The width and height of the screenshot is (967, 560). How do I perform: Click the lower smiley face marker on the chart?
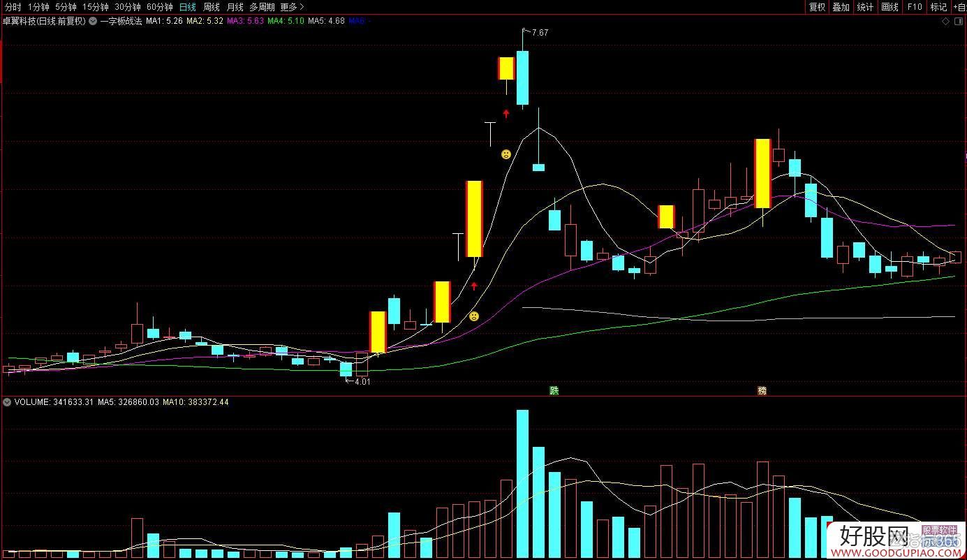click(474, 316)
